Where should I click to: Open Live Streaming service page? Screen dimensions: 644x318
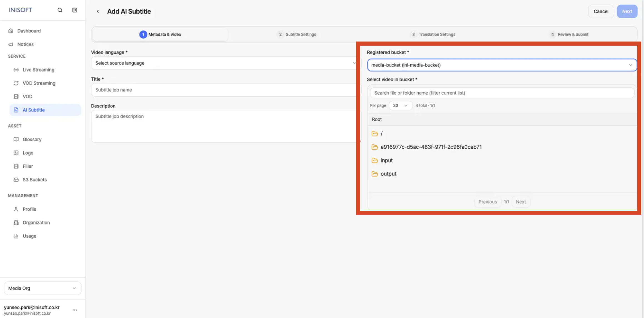click(x=38, y=70)
